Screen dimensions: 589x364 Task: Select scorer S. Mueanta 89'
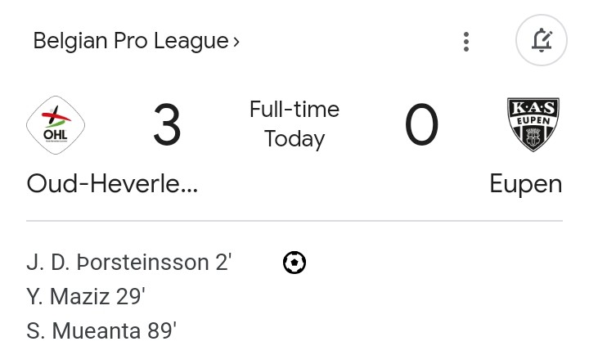click(x=101, y=331)
